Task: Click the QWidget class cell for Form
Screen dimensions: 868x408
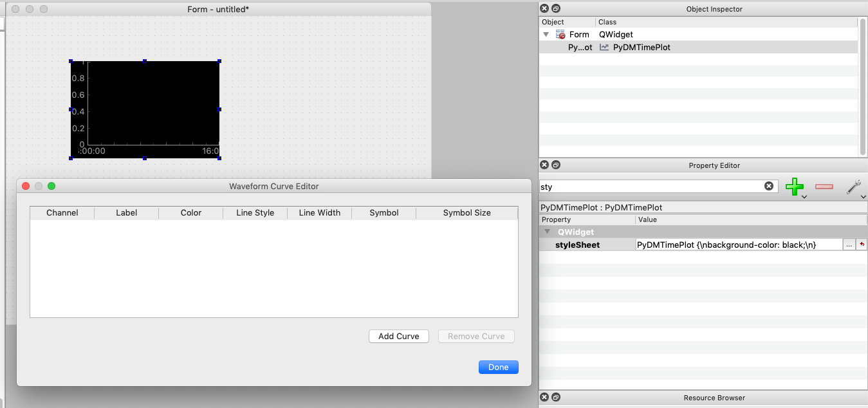Action: point(616,35)
